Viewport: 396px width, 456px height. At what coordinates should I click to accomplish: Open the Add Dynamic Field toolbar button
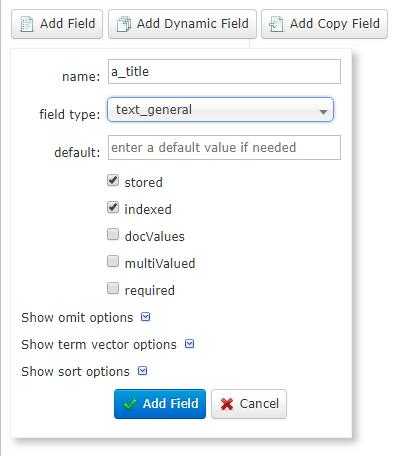[x=182, y=24]
